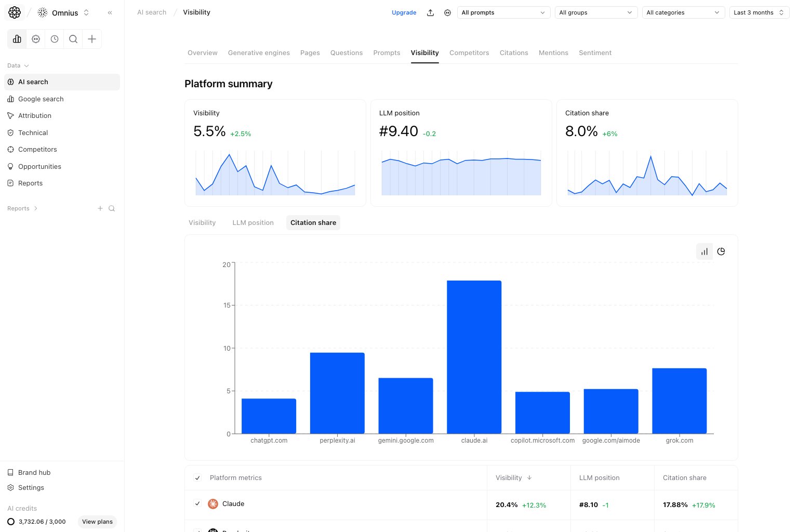798x532 pixels.
Task: Change the Last 3 months date range
Action: tap(759, 12)
